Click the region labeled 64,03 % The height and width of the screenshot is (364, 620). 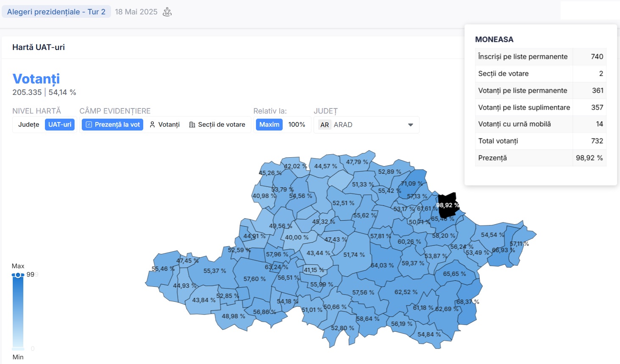coord(382,265)
